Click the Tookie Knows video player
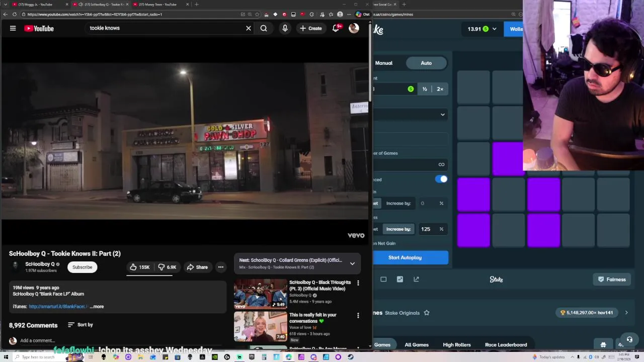644x362 pixels. pos(185,141)
